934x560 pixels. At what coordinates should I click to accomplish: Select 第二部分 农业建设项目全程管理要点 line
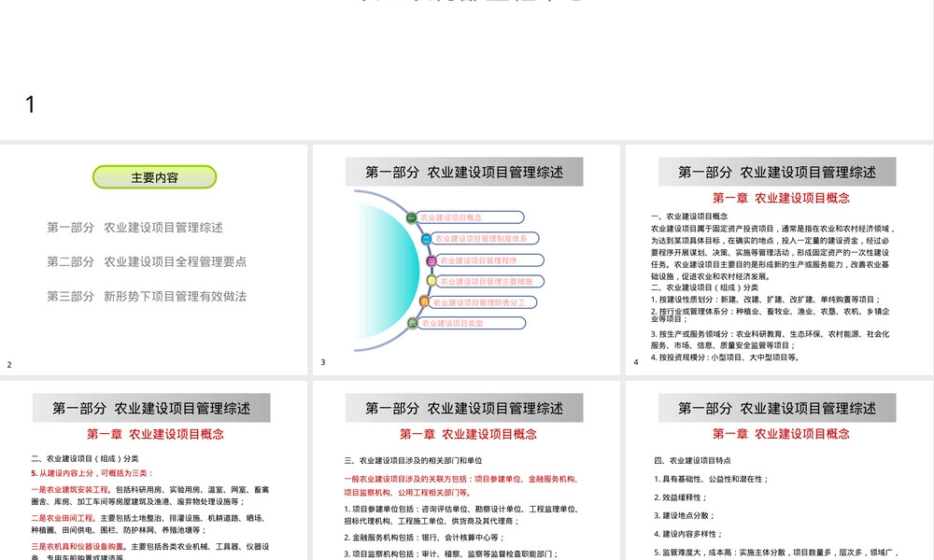(x=147, y=262)
